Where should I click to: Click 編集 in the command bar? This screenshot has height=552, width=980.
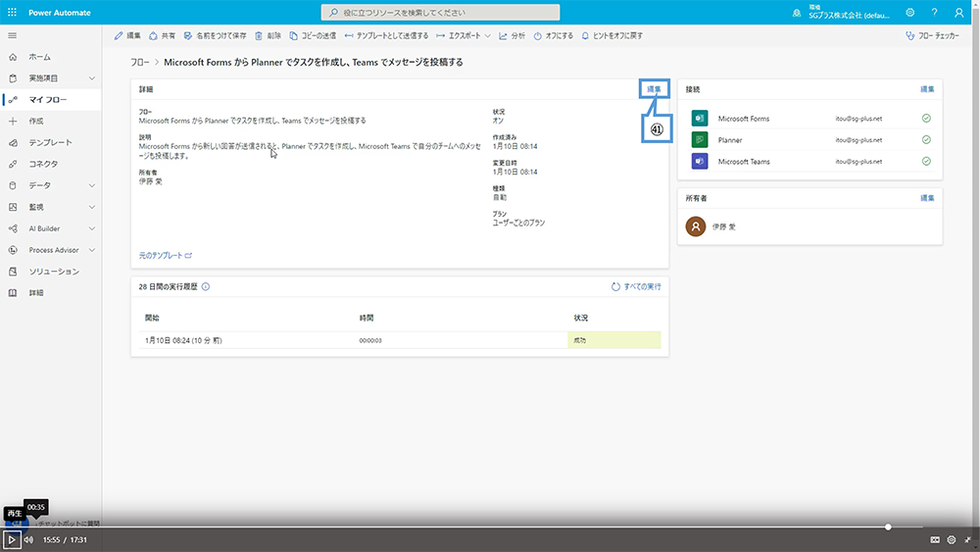(x=127, y=35)
